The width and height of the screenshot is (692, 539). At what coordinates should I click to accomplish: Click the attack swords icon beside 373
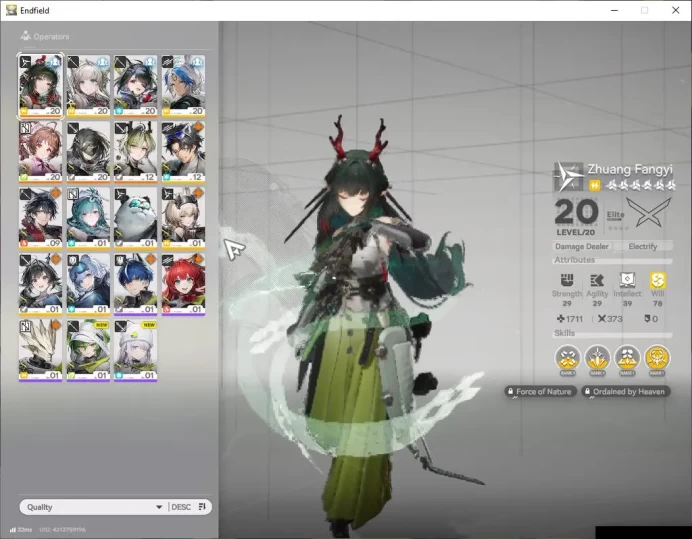[602, 319]
